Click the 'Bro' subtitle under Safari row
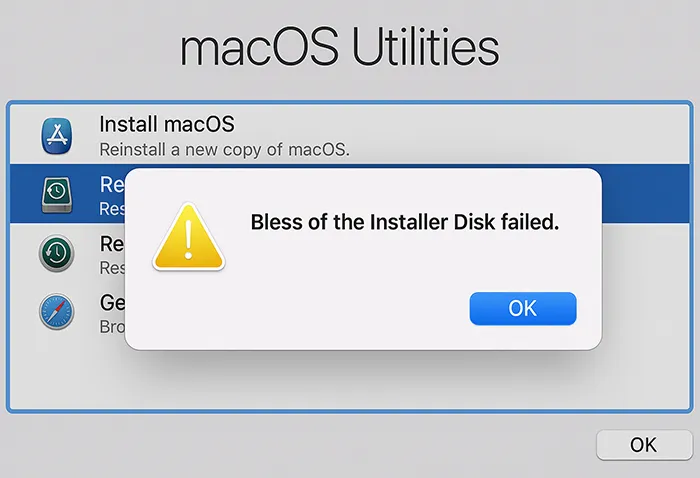Screen dimensions: 700x478 pyautogui.click(x=111, y=326)
